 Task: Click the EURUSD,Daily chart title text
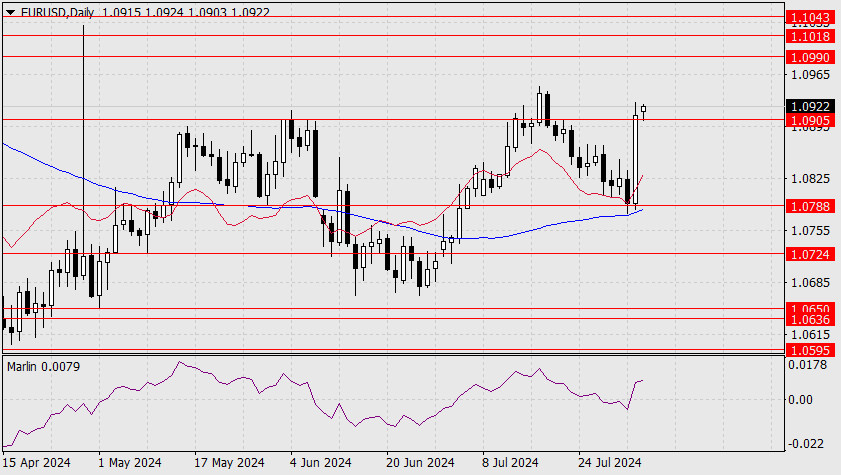(x=57, y=12)
